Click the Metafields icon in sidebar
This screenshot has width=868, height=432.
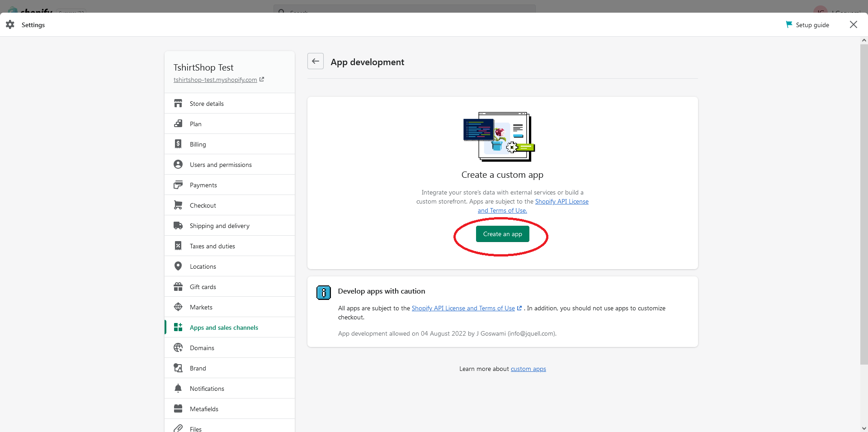coord(178,408)
